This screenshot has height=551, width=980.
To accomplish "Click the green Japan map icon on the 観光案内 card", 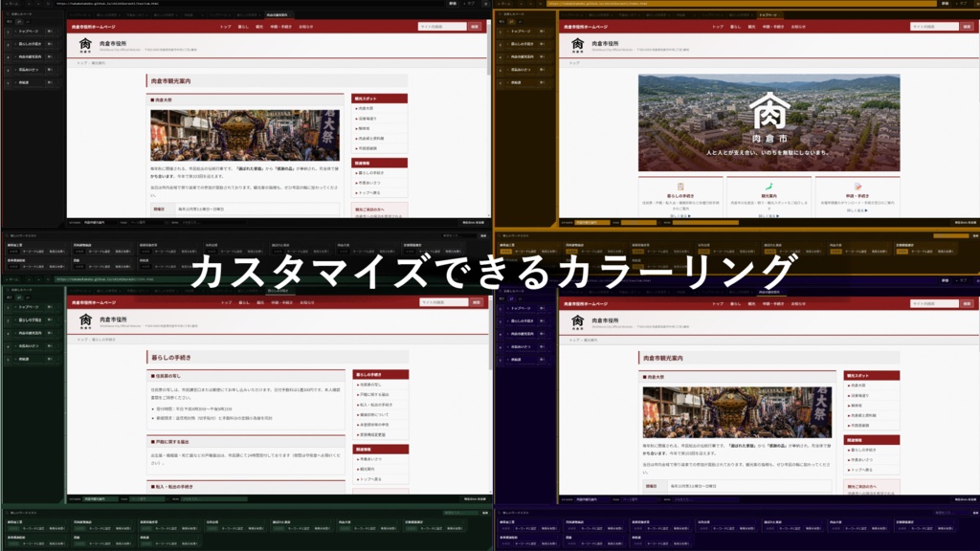I will pyautogui.click(x=768, y=187).
